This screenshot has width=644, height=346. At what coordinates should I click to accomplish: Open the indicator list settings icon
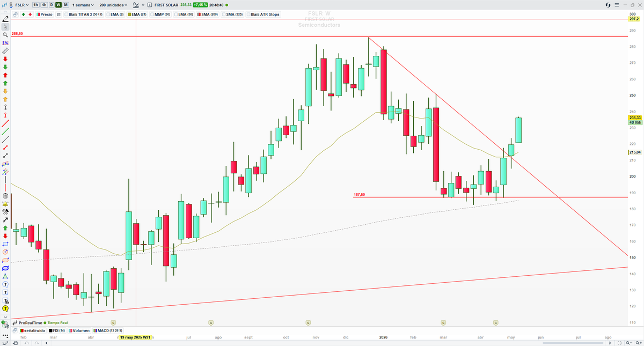tap(58, 14)
